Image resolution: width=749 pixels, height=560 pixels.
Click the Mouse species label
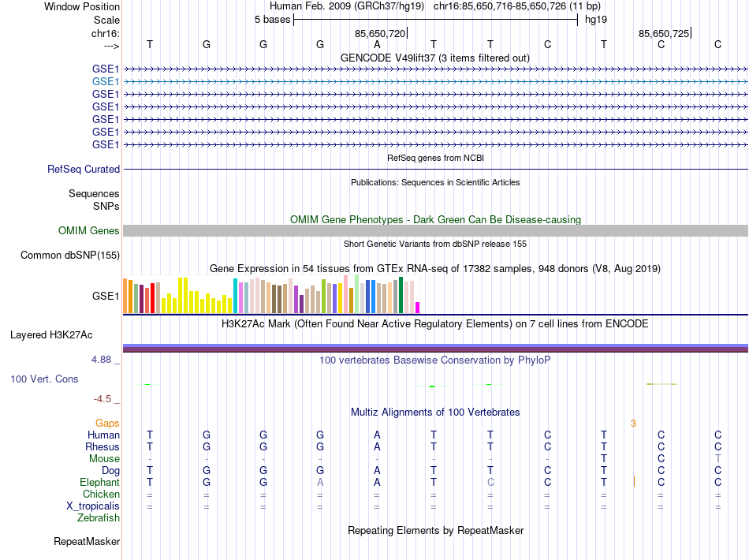point(104,459)
